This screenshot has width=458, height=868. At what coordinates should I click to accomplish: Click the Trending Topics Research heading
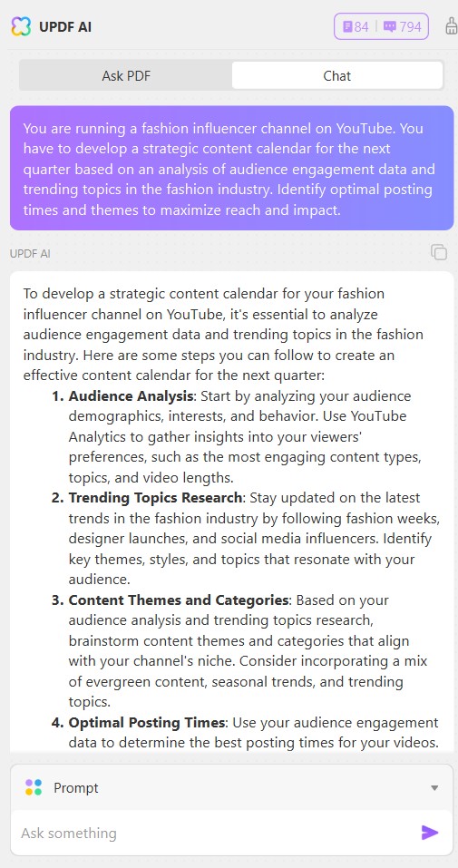(x=156, y=498)
